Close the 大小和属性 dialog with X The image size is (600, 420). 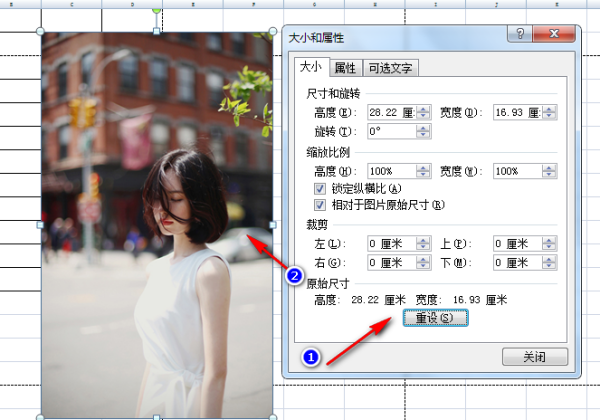click(x=554, y=34)
